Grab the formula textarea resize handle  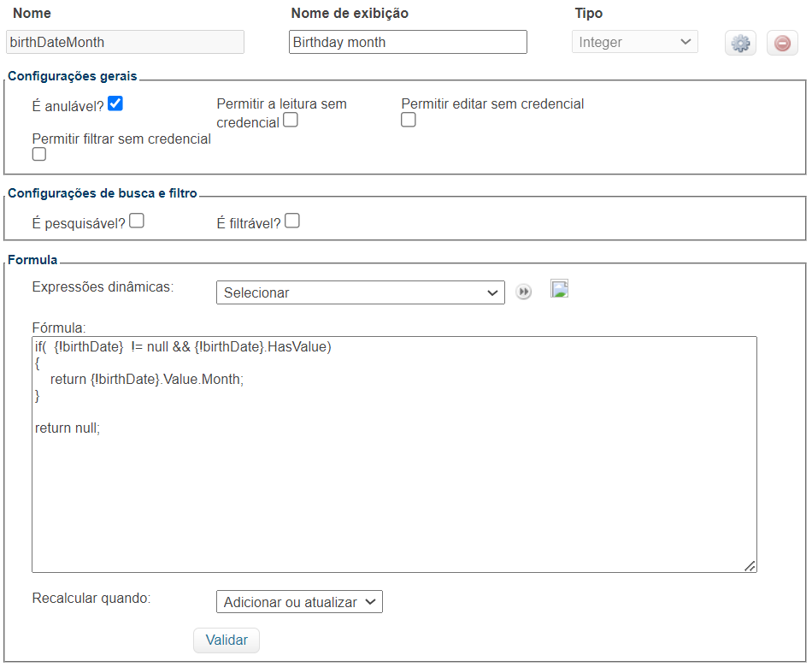click(x=750, y=565)
